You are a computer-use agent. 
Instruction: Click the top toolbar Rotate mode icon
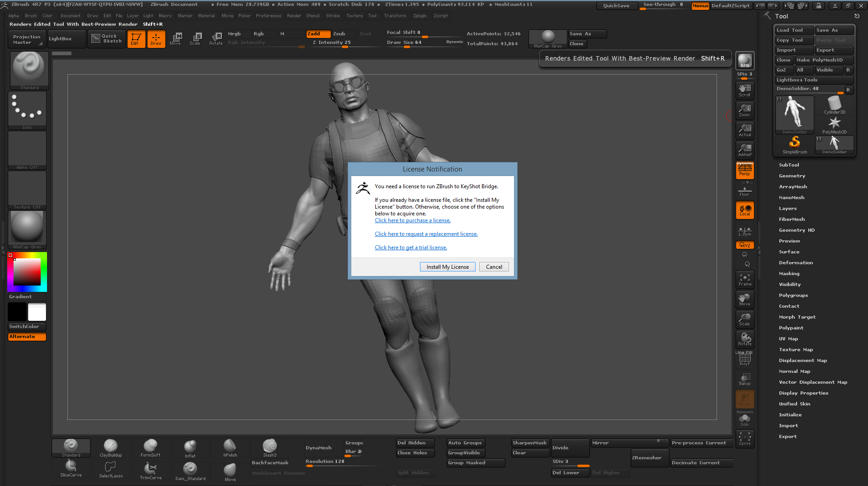[x=216, y=39]
